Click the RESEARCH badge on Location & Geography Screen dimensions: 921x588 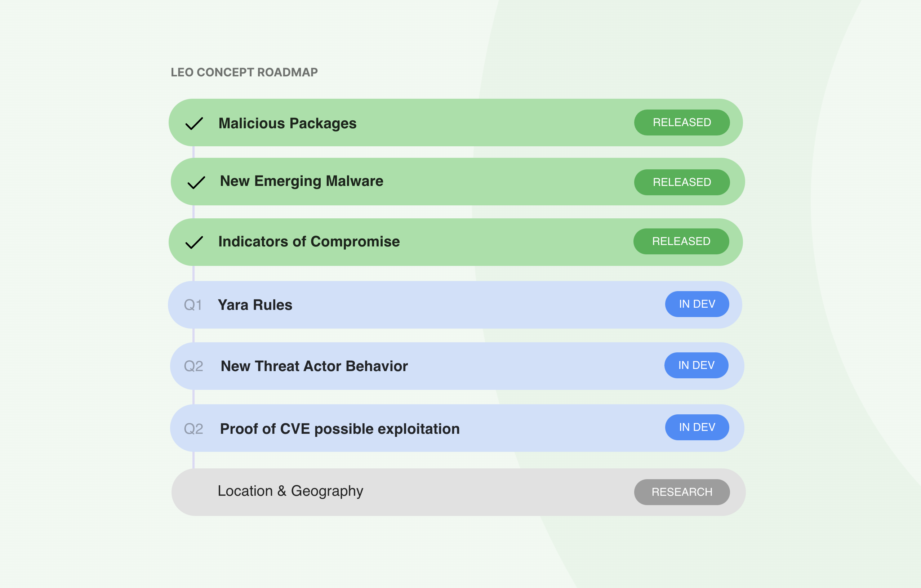682,492
